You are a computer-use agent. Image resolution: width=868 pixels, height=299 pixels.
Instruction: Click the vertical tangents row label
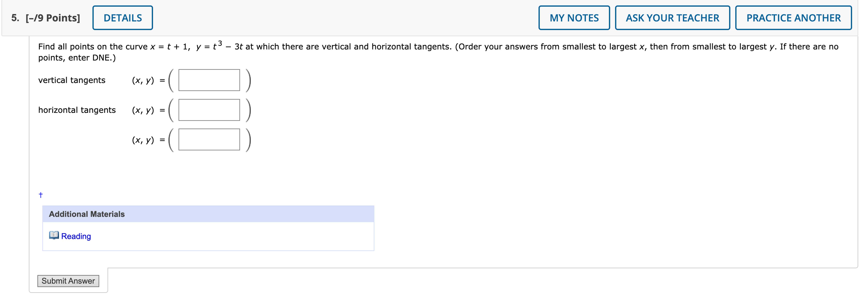pos(72,80)
